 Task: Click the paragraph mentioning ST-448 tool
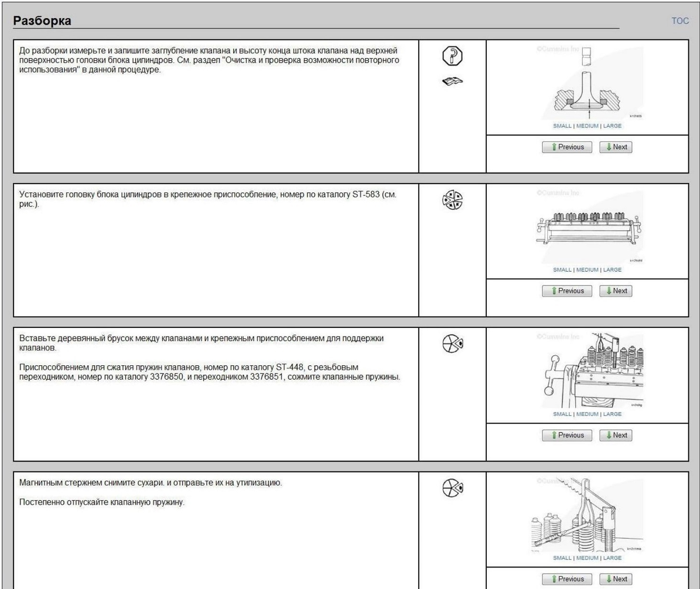pos(209,372)
